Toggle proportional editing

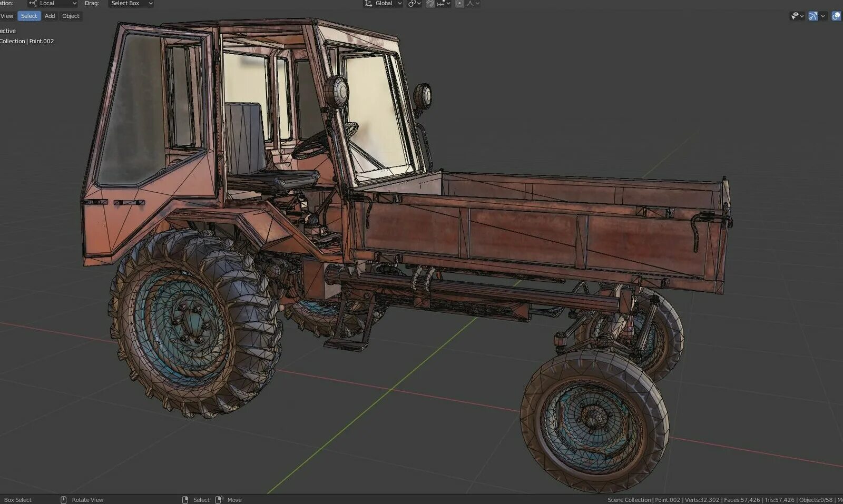(459, 3)
